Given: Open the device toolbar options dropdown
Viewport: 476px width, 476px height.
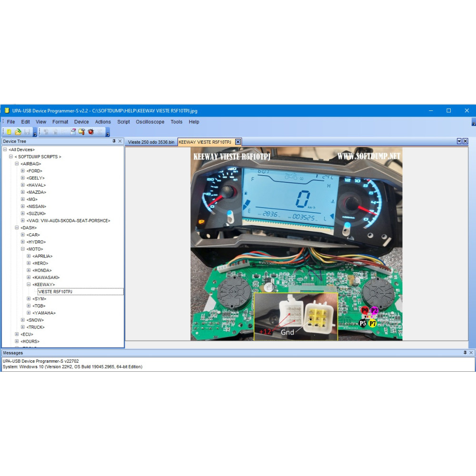Looking at the screenshot, I should [108, 132].
